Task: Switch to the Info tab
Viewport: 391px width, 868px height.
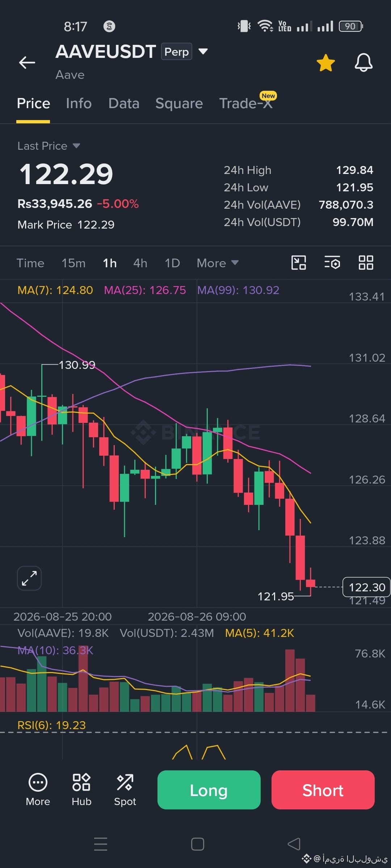Action: tap(79, 103)
